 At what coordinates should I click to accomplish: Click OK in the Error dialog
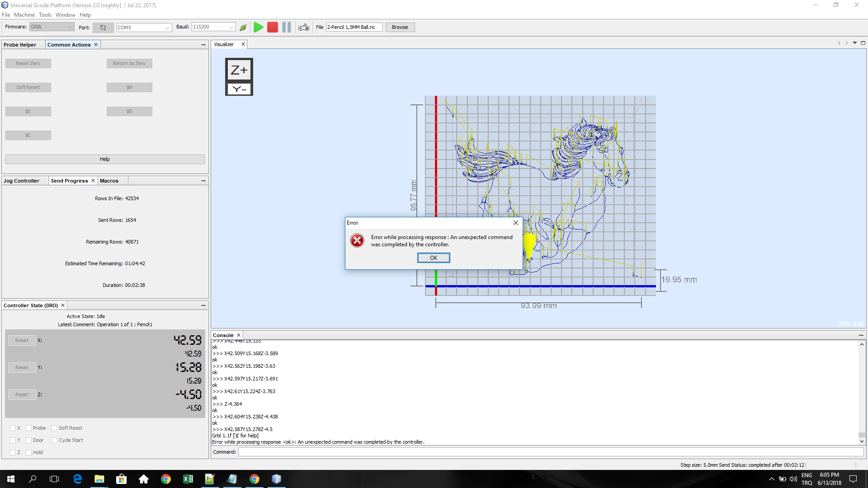[434, 258]
